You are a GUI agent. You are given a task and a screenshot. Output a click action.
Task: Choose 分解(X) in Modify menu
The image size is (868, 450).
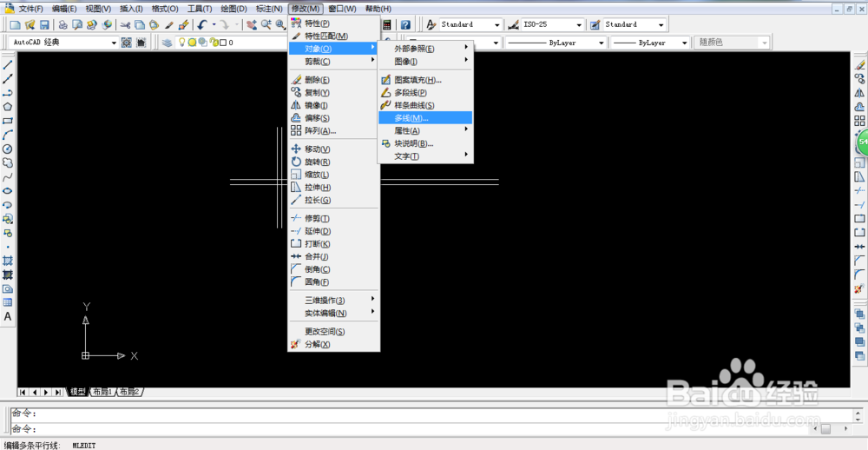click(x=334, y=344)
